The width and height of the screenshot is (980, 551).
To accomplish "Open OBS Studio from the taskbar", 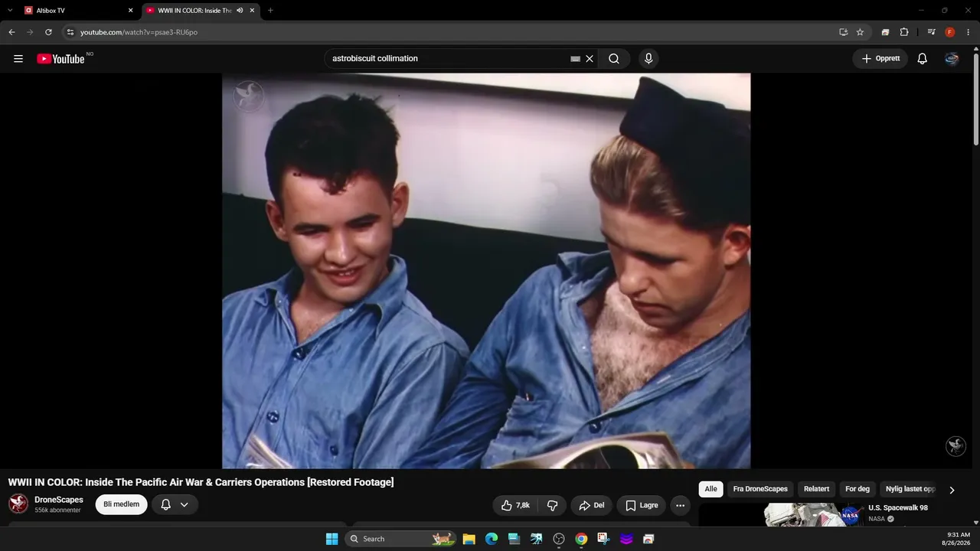I will (x=559, y=539).
